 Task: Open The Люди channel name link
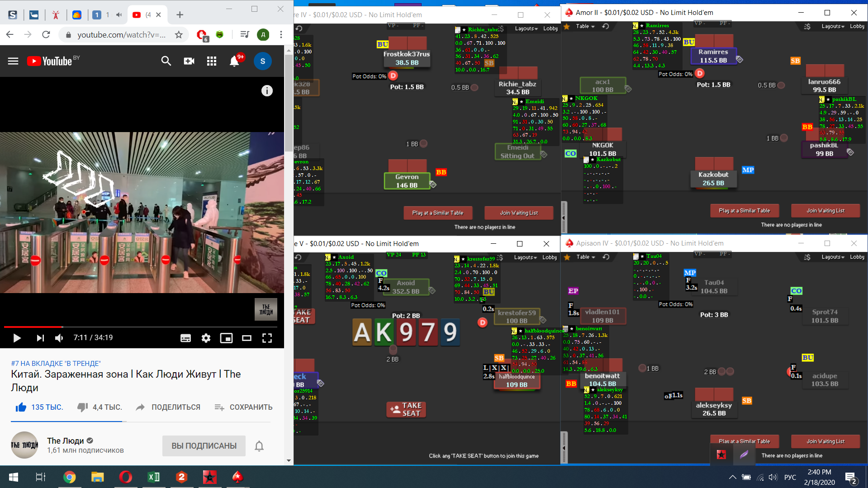tap(66, 441)
